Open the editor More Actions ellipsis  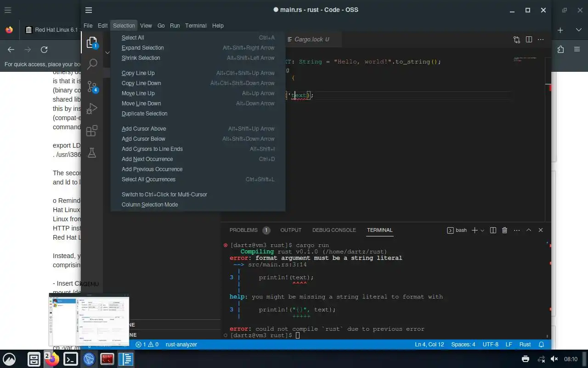point(541,40)
